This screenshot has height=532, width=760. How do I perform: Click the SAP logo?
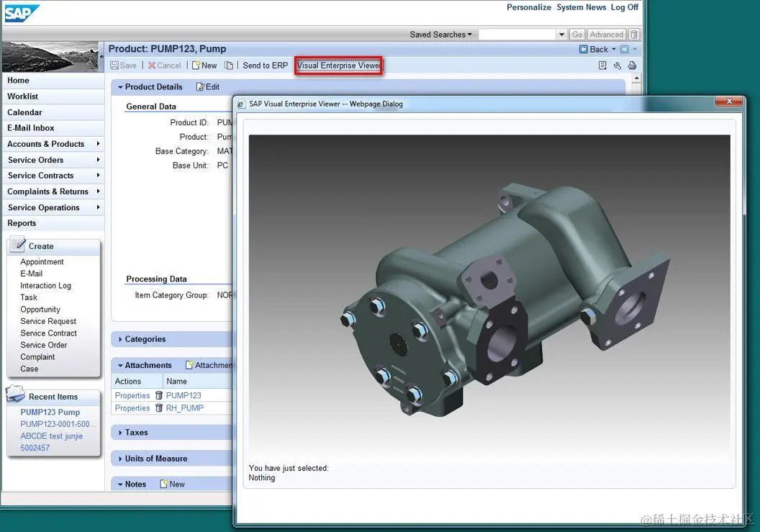22,13
